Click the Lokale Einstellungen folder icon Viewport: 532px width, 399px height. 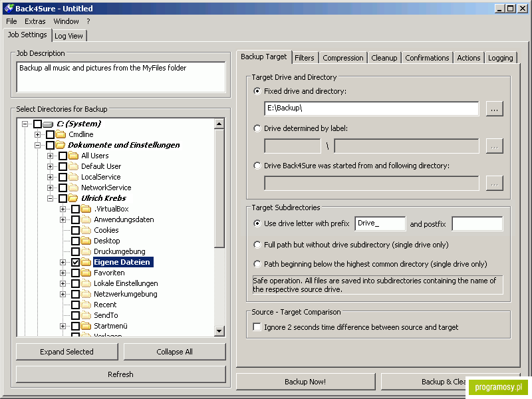(86, 283)
